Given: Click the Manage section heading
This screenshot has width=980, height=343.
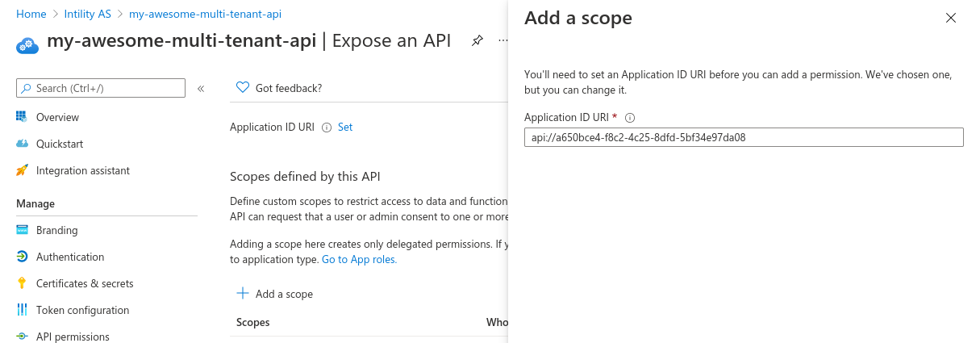Looking at the screenshot, I should 35,203.
